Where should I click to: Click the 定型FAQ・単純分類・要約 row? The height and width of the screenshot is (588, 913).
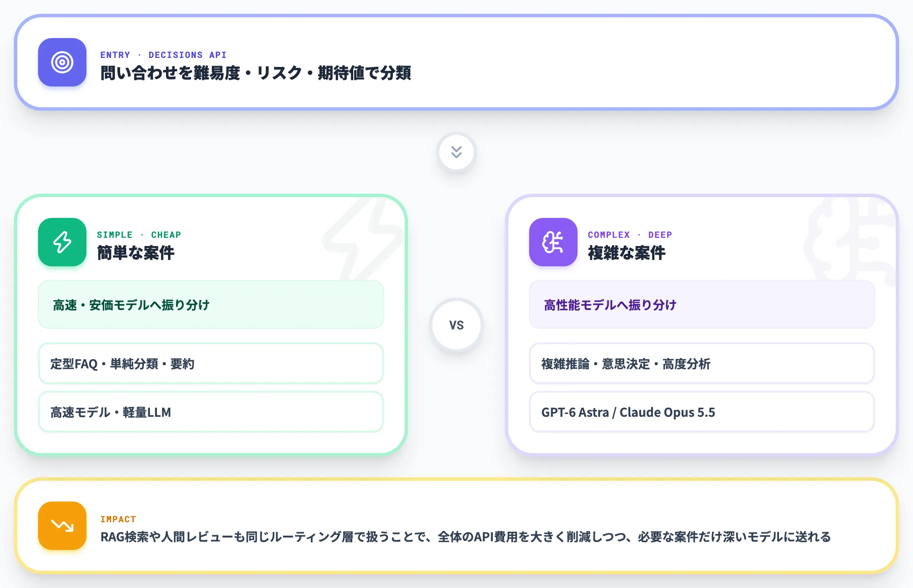coord(211,363)
